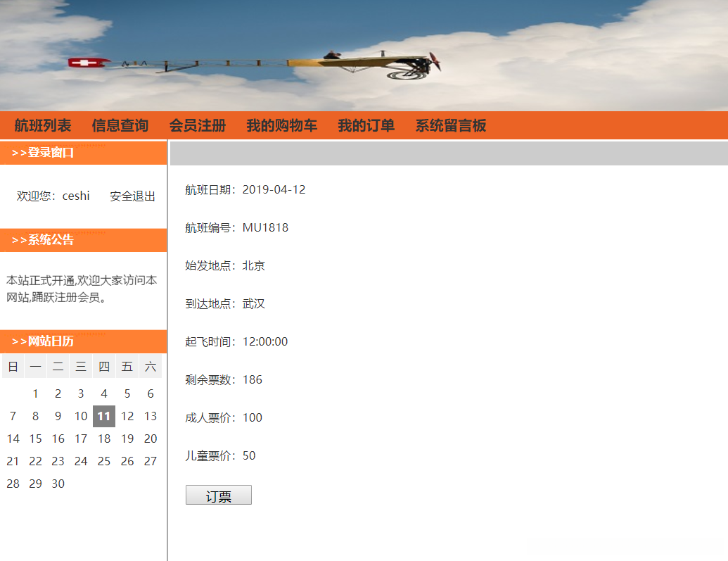728x561 pixels.
Task: Choose calendar date 13
Action: pos(151,416)
